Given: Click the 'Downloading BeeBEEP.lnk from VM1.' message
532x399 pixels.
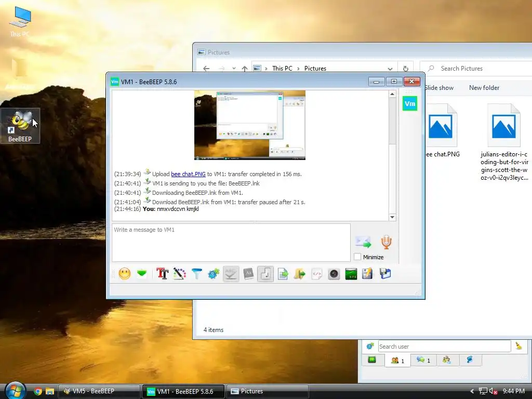Looking at the screenshot, I should (197, 193).
